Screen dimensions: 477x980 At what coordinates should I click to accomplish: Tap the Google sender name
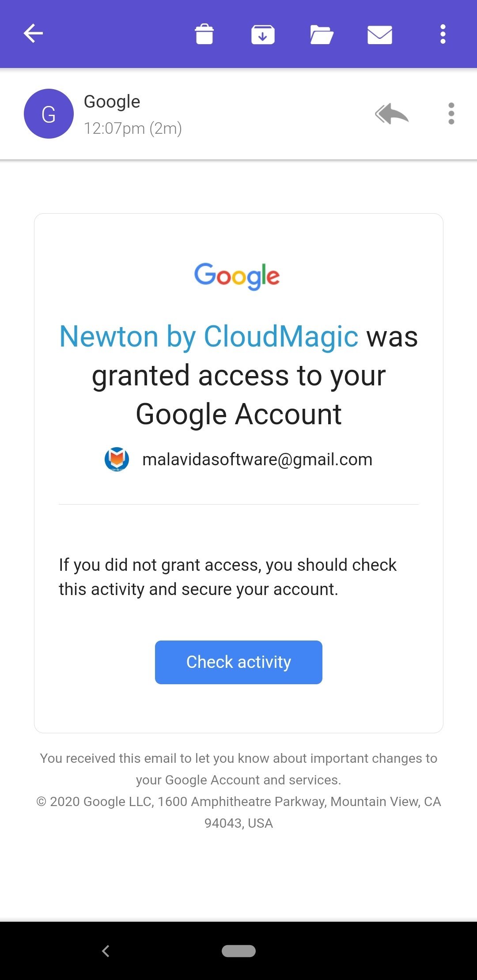coord(112,102)
